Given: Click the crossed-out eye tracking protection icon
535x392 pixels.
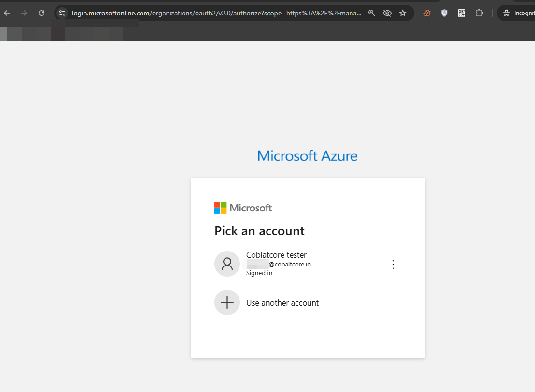Looking at the screenshot, I should pos(387,13).
